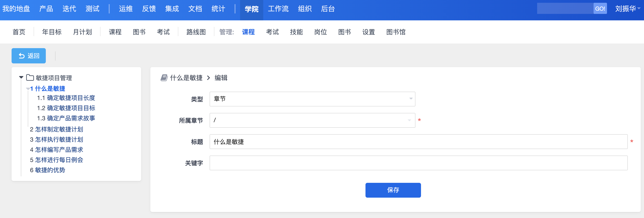Open the first 图书 tab before 管理
644x218 pixels.
pos(139,32)
